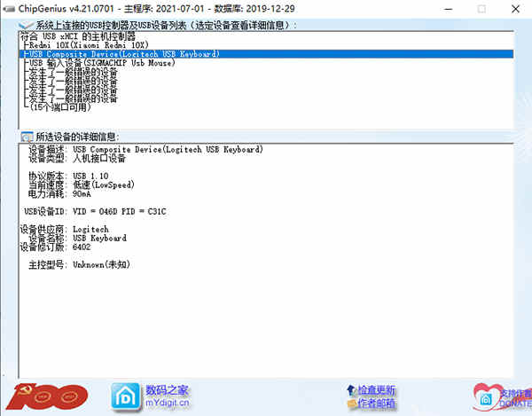532x416 pixels.
Task: Click the USB device list header icon
Action: [26, 25]
